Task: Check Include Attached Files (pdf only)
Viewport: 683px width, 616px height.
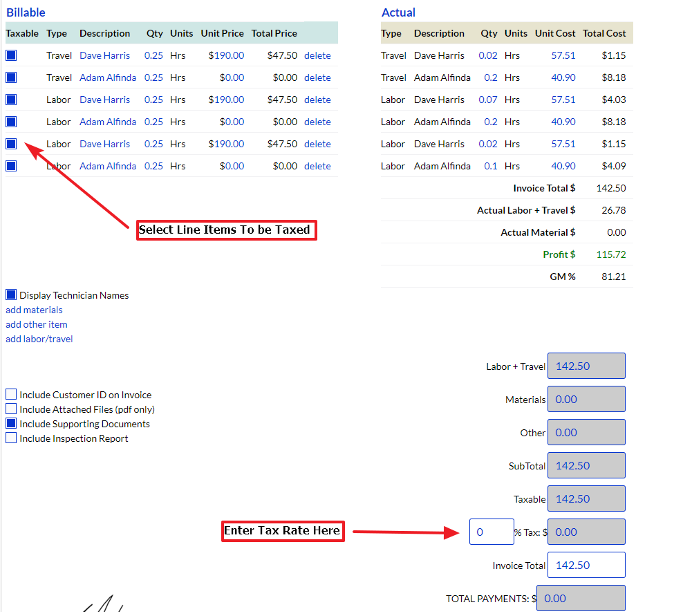Action: click(x=11, y=409)
